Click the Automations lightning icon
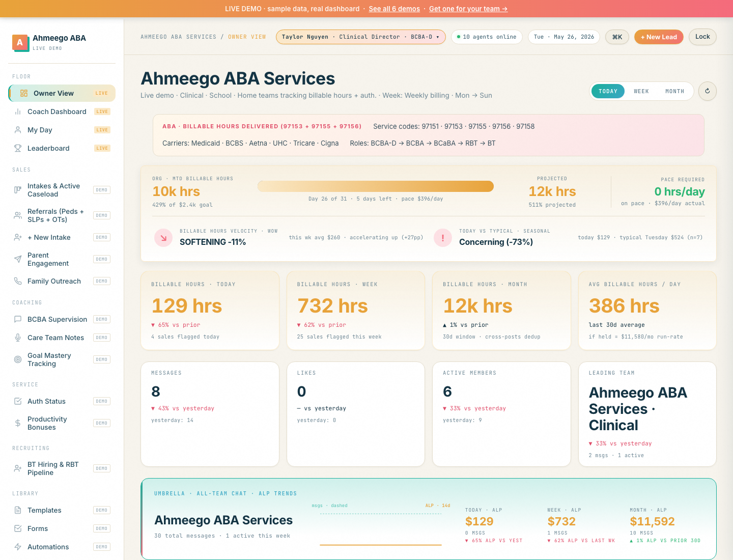Viewport: 733px width, 560px height. (18, 547)
